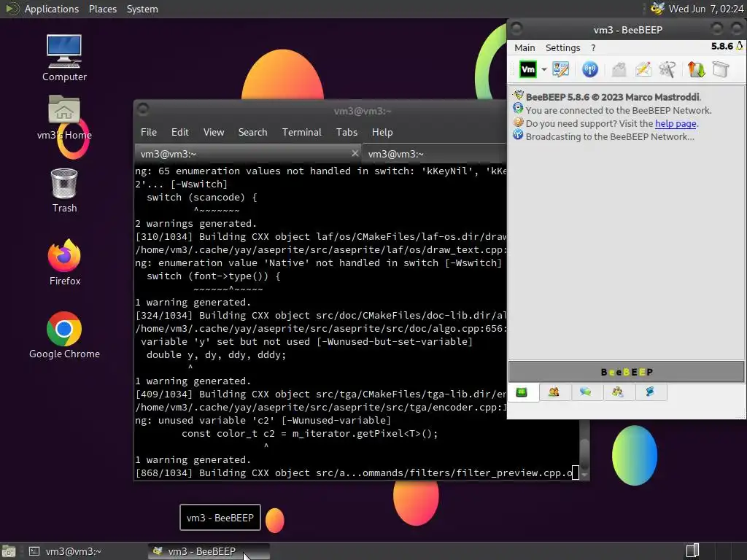
Task: Open the Settings menu in BeeBEEP
Action: [x=562, y=47]
